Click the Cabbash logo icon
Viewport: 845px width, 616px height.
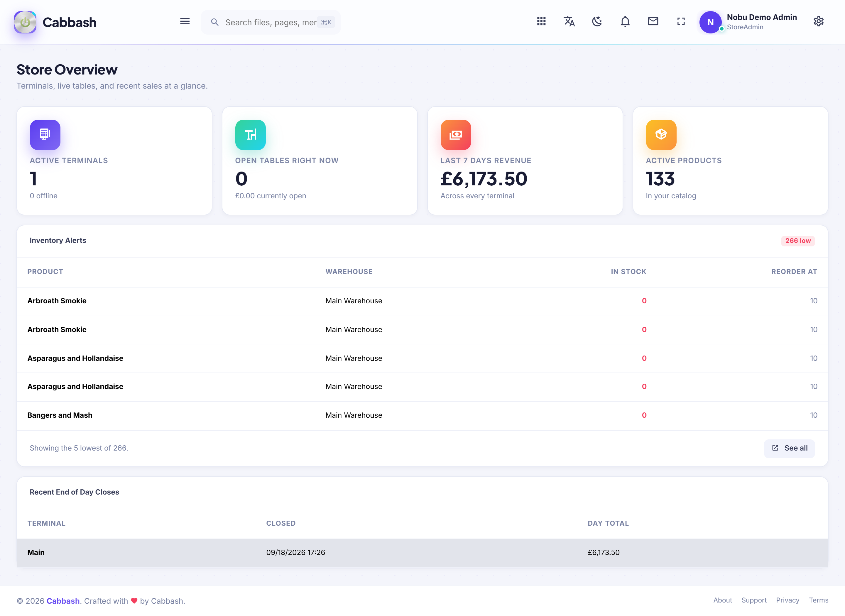click(x=25, y=22)
